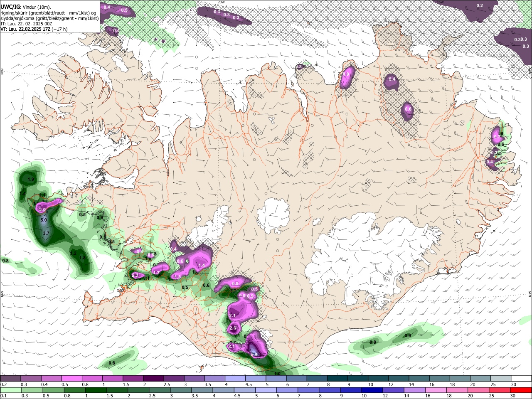Click the dark teal 9 swatch in top legend row
The image size is (532, 399).
pyautogui.click(x=357, y=379)
